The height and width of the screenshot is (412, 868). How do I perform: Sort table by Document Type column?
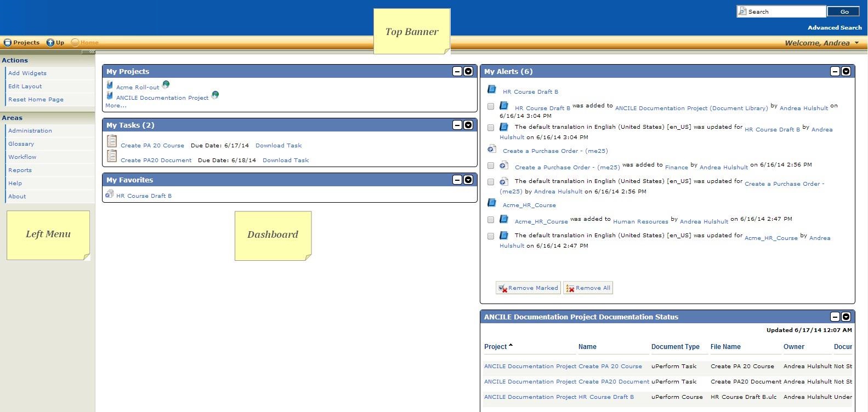point(675,347)
